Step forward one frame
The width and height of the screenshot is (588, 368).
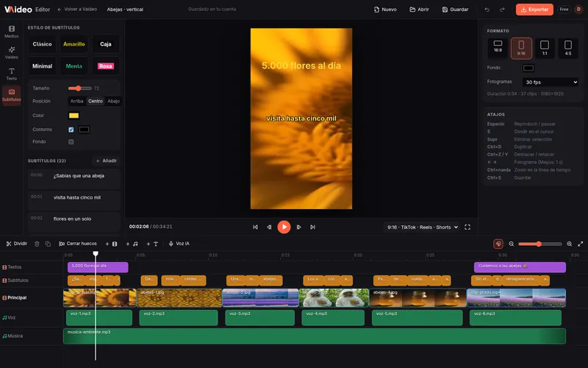tap(298, 227)
